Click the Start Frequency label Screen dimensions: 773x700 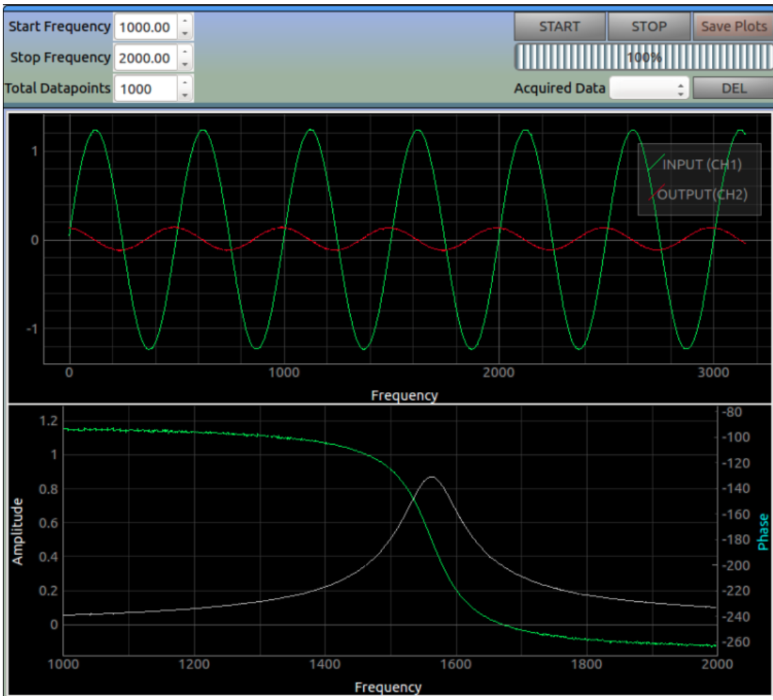tap(59, 26)
